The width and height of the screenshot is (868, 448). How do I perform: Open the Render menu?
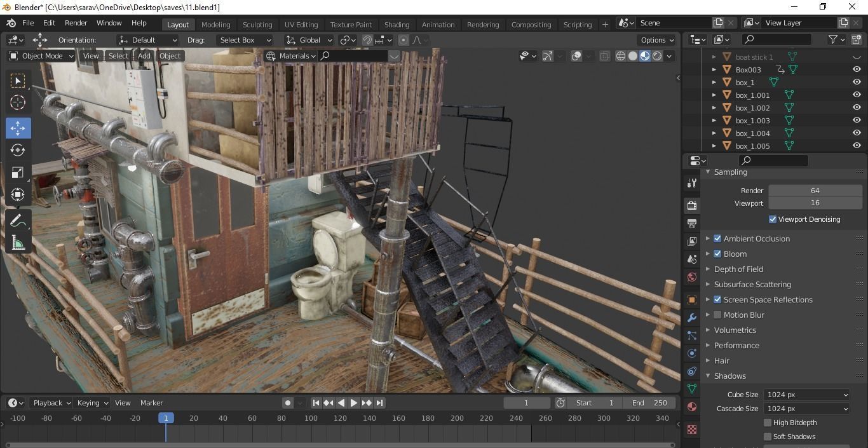click(x=76, y=23)
